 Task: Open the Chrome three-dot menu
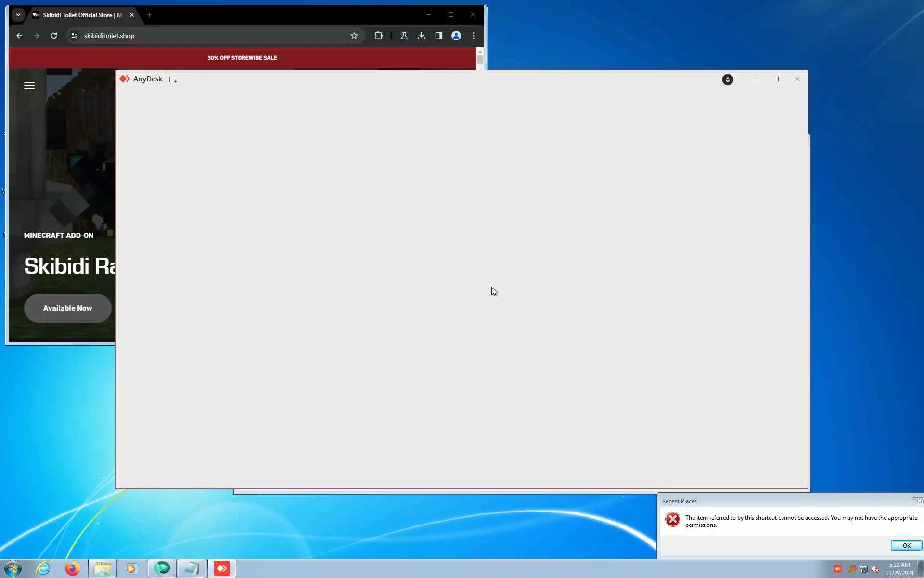click(x=474, y=36)
